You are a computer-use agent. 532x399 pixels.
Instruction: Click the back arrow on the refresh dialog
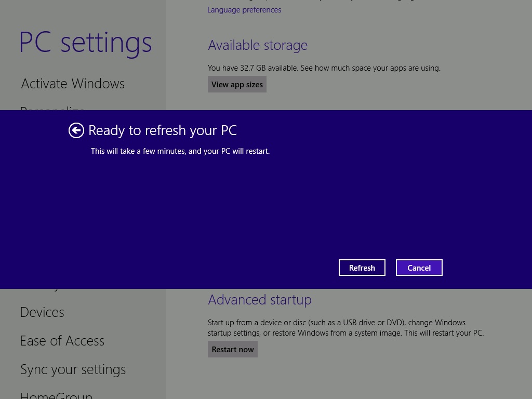(76, 130)
